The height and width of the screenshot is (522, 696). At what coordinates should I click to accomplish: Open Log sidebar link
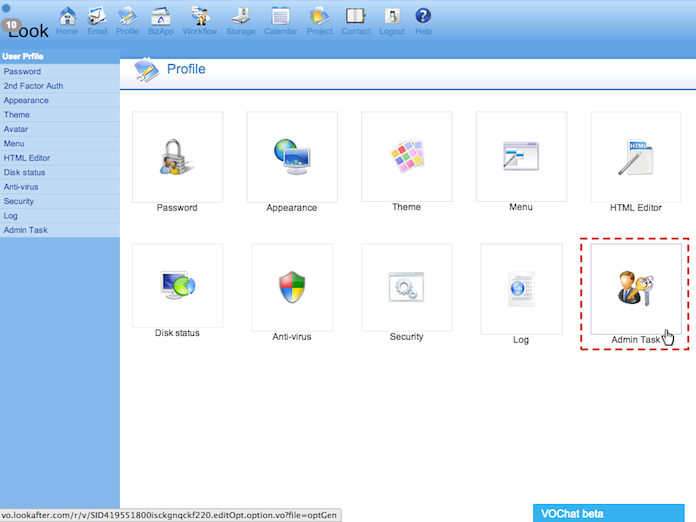(60, 216)
